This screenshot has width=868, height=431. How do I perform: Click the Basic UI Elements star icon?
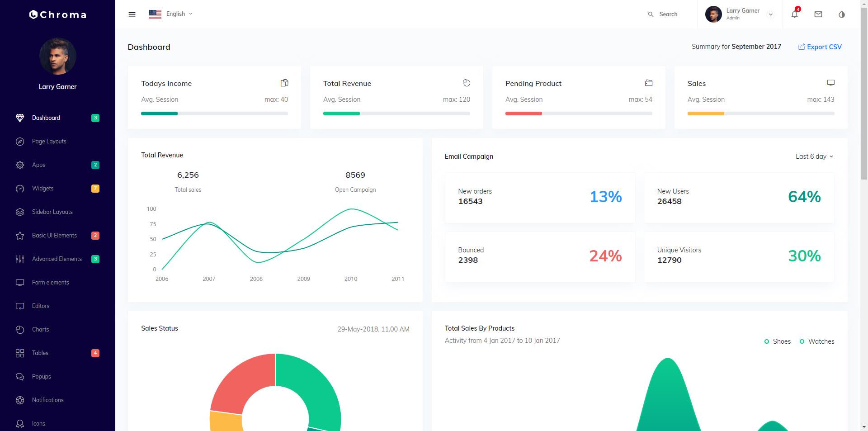pyautogui.click(x=20, y=236)
